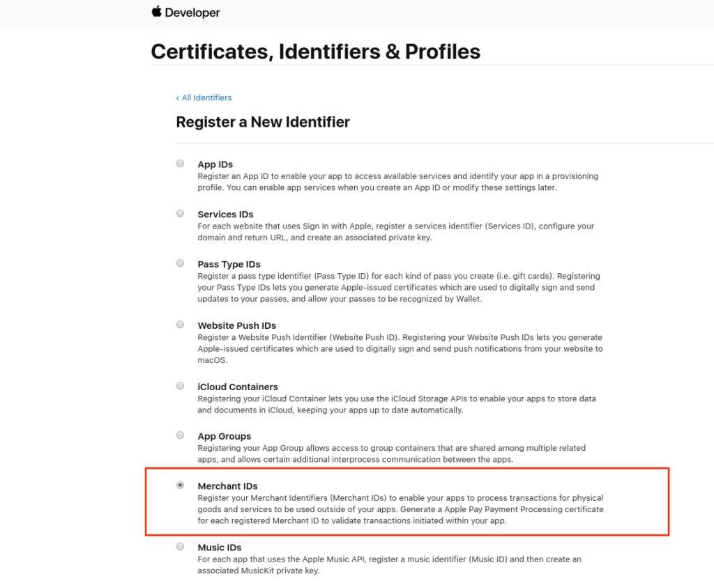Viewport: 714px width, 588px height.
Task: Click the App IDs heading label
Action: tap(215, 164)
